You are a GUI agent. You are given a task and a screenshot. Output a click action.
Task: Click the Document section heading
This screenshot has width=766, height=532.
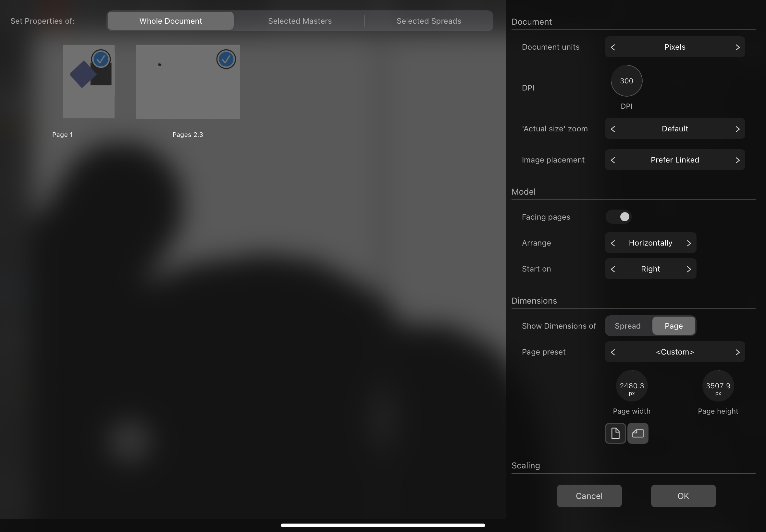[x=532, y=22]
